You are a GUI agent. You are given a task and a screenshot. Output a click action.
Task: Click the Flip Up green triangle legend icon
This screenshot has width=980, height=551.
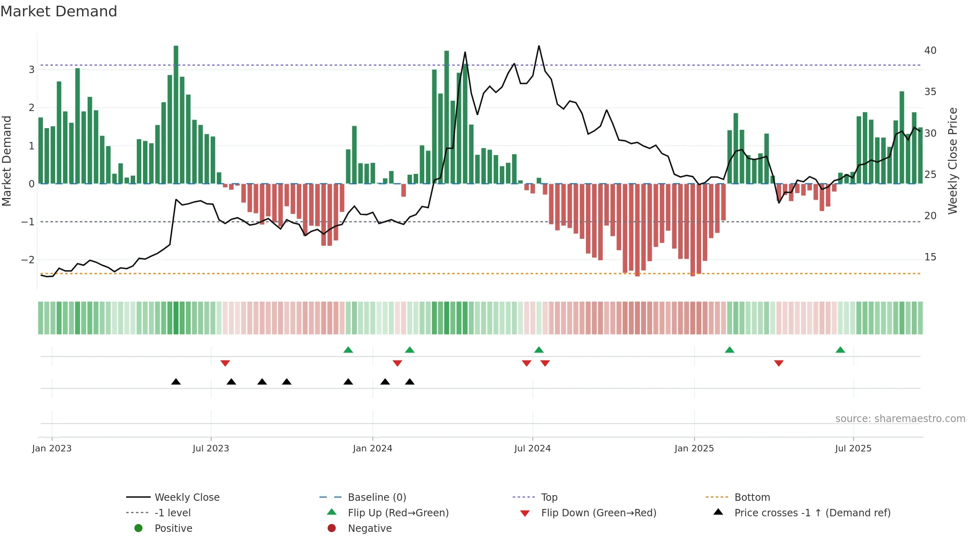332,512
